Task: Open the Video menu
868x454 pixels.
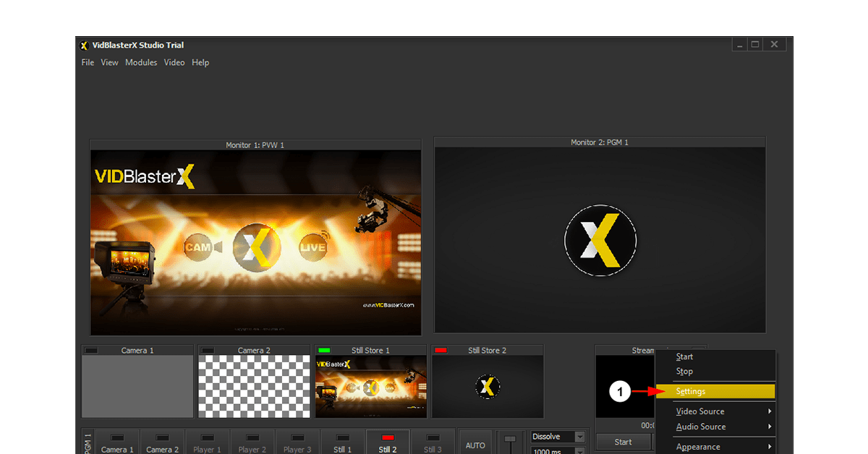Action: pyautogui.click(x=174, y=62)
